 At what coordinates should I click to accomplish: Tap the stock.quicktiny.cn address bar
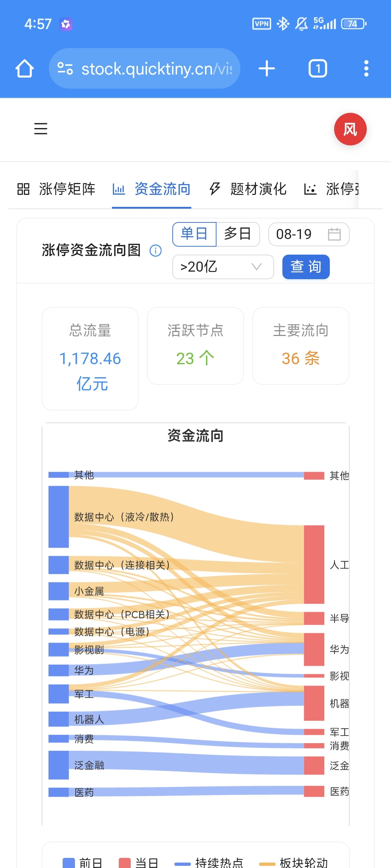(x=144, y=68)
